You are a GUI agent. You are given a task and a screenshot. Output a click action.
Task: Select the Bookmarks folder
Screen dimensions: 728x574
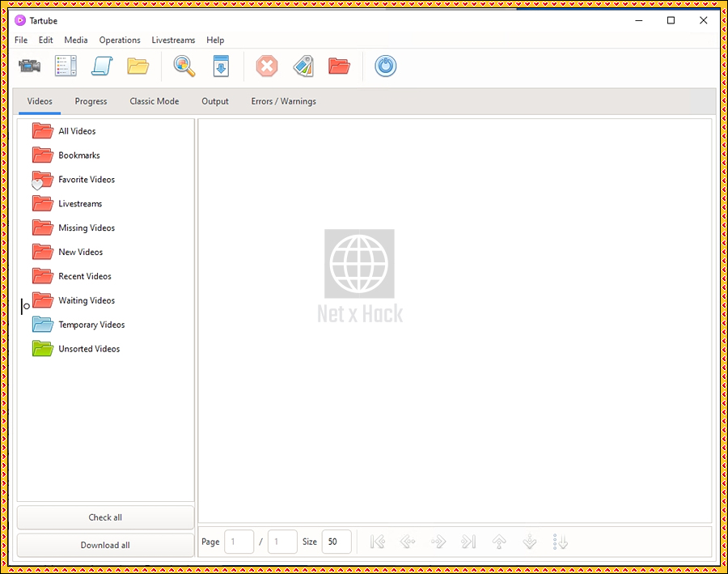106,155
